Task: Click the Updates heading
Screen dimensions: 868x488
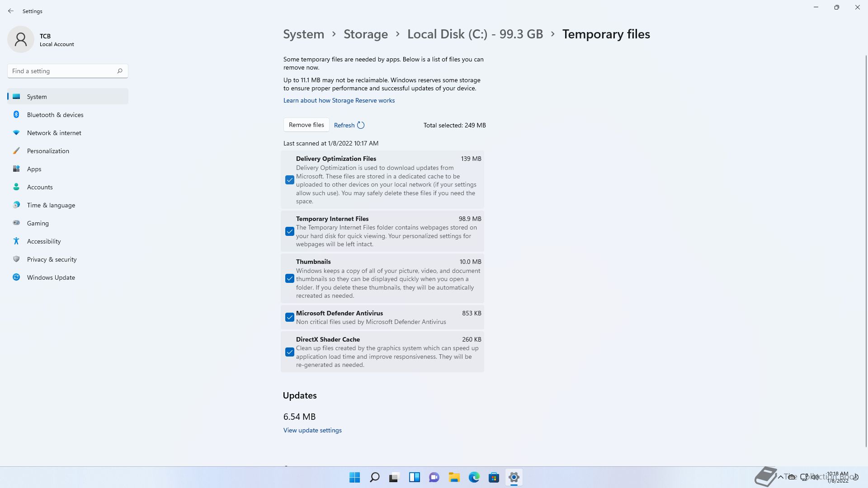Action: click(x=300, y=395)
